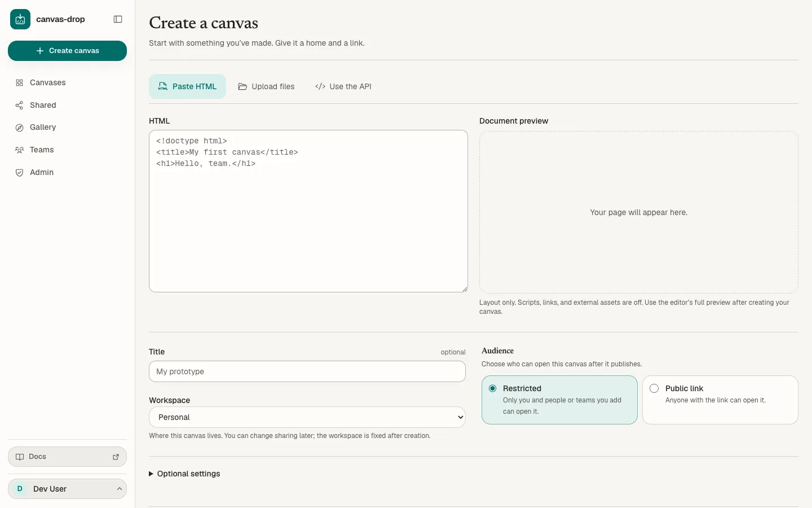The height and width of the screenshot is (508, 812).
Task: Expand Optional settings
Action: coord(184,474)
